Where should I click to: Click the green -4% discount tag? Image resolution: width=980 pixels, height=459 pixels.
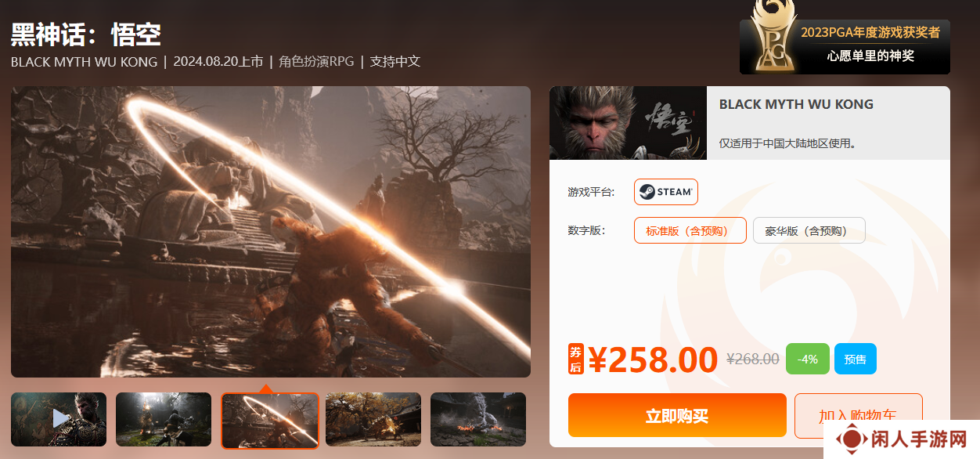pyautogui.click(x=807, y=359)
